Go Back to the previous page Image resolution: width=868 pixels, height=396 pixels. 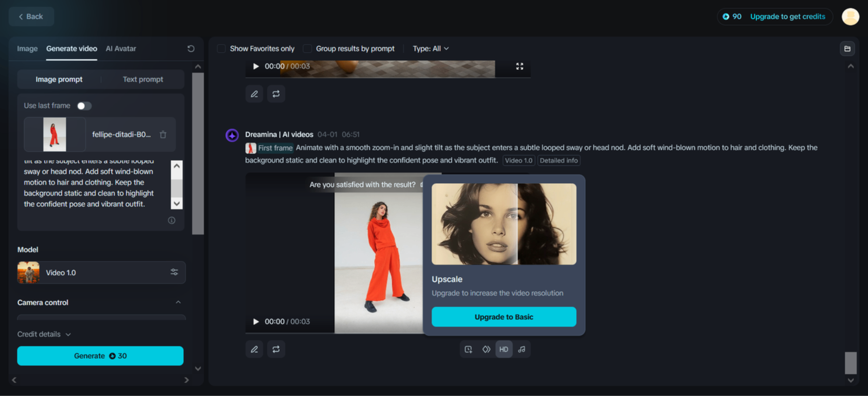(31, 17)
